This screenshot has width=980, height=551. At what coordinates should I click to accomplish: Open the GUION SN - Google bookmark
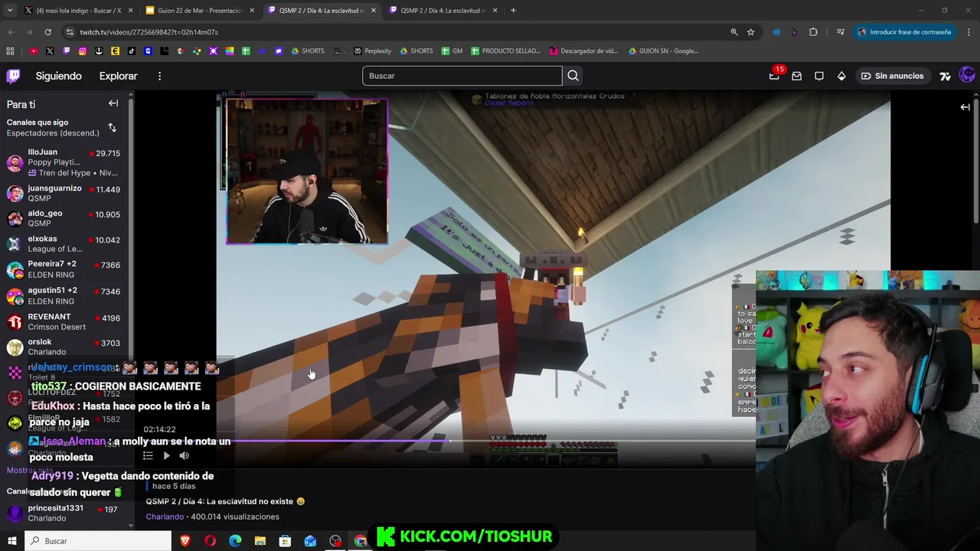click(x=662, y=51)
